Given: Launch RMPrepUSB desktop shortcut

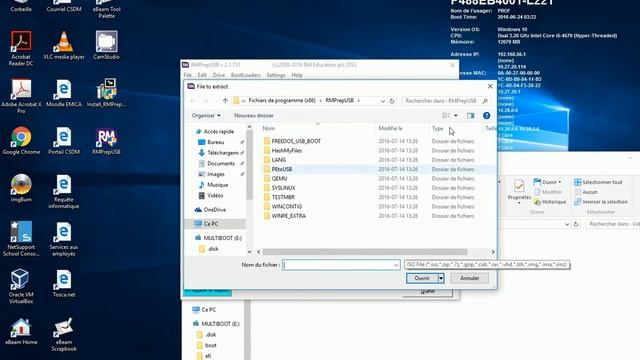Looking at the screenshot, I should (106, 140).
